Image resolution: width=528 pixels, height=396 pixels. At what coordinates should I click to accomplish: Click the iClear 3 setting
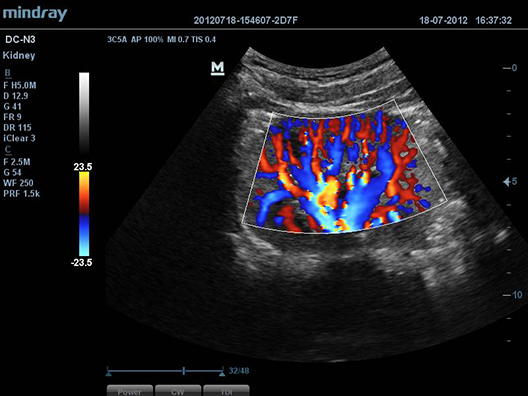click(x=19, y=138)
